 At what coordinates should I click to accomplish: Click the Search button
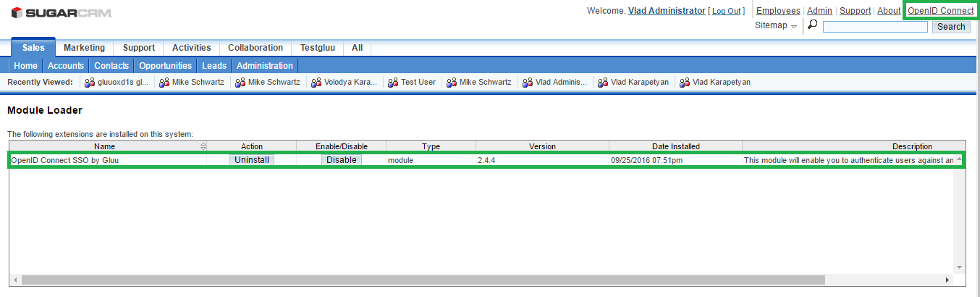[x=951, y=27]
